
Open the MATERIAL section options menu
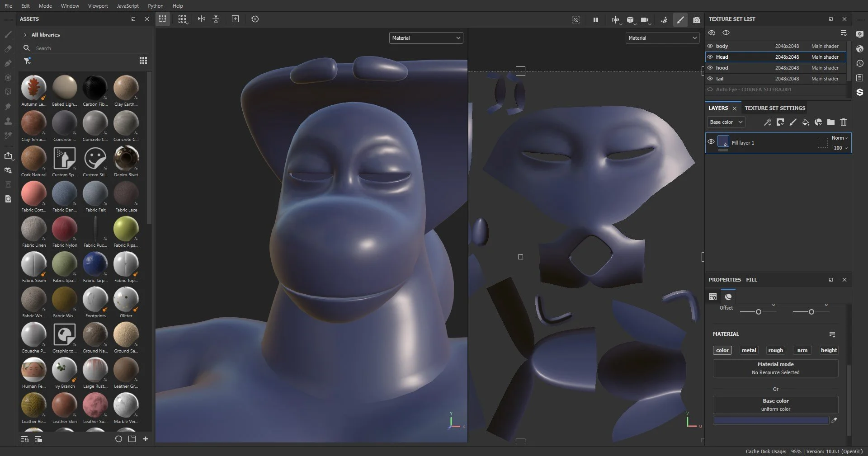tap(832, 334)
